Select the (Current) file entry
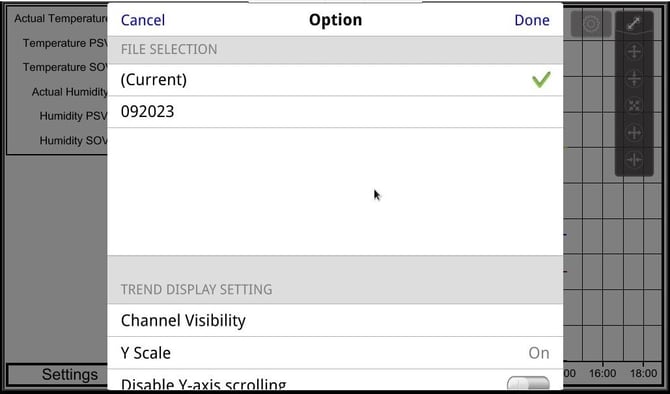The image size is (670, 394). 335,80
